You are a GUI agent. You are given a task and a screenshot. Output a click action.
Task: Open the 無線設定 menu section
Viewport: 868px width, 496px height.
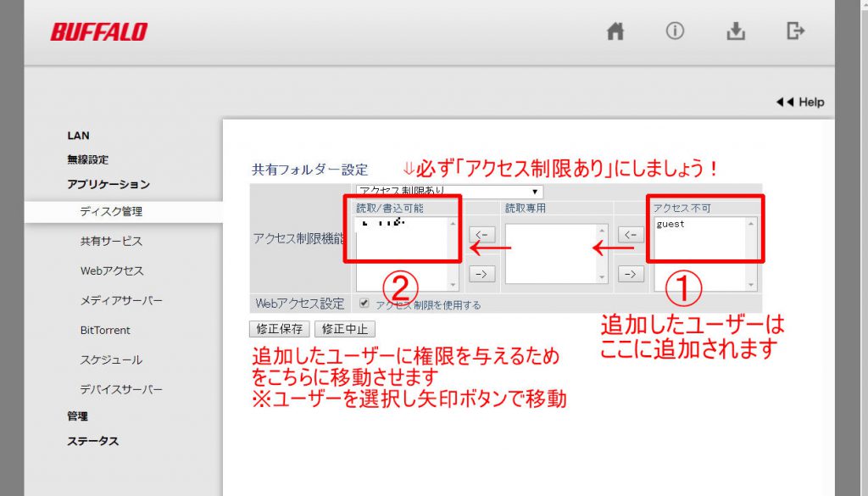[87, 159]
